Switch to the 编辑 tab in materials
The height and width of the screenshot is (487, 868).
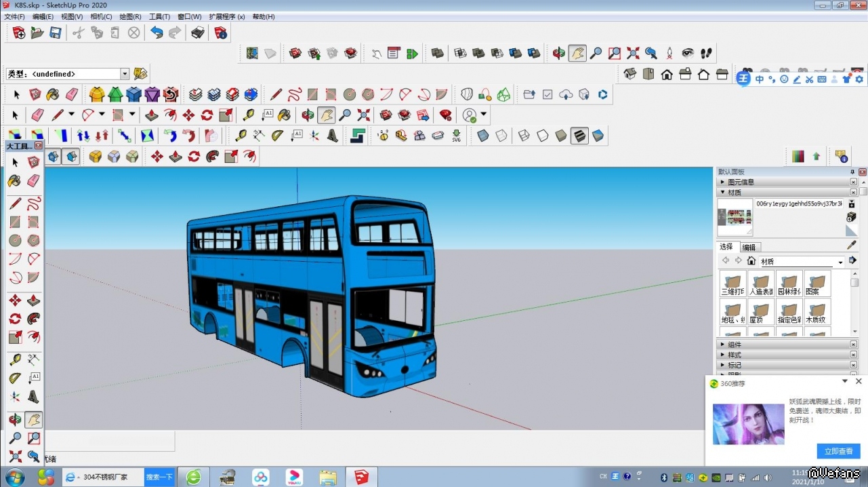pyautogui.click(x=749, y=248)
